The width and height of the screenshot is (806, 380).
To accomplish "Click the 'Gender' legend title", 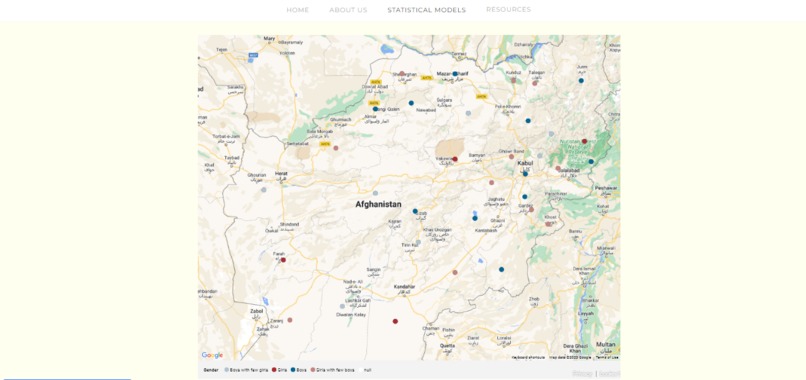I will pyautogui.click(x=211, y=370).
